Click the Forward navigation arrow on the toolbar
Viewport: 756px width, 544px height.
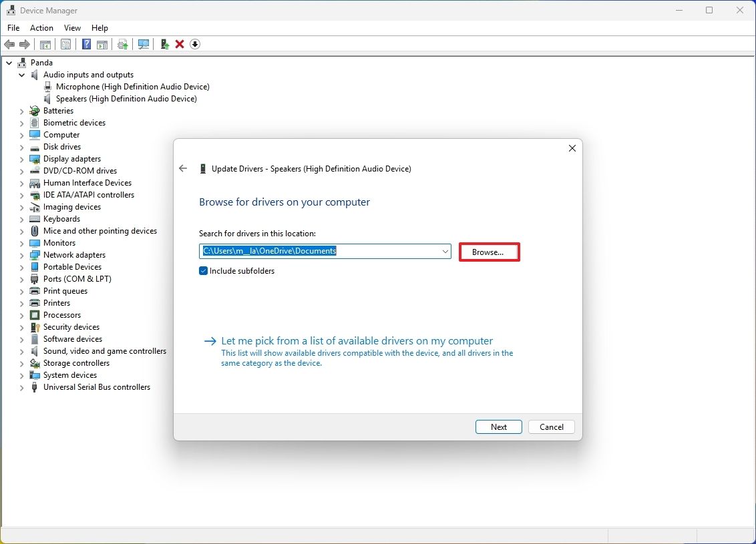pos(25,44)
